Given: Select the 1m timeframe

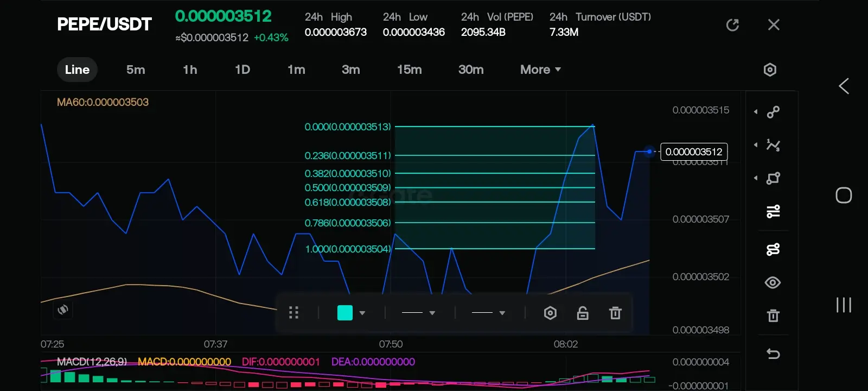Looking at the screenshot, I should pyautogui.click(x=296, y=70).
